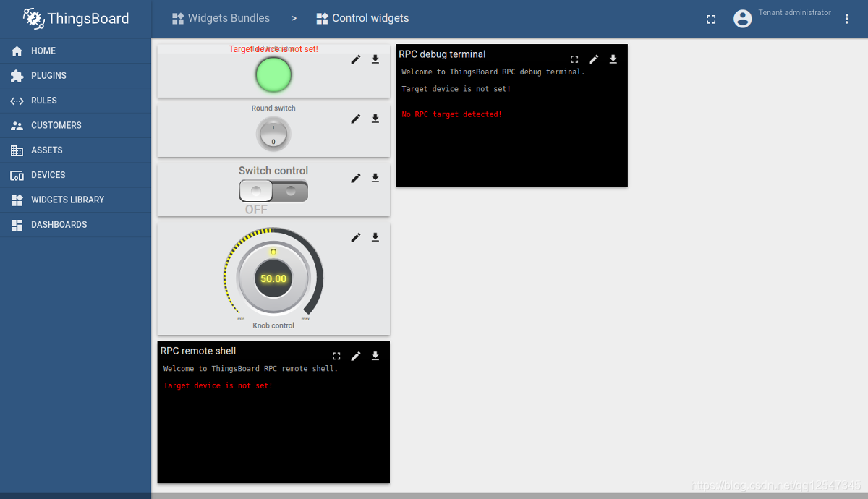Expand RPC remote shell to fullscreen

pyautogui.click(x=336, y=355)
